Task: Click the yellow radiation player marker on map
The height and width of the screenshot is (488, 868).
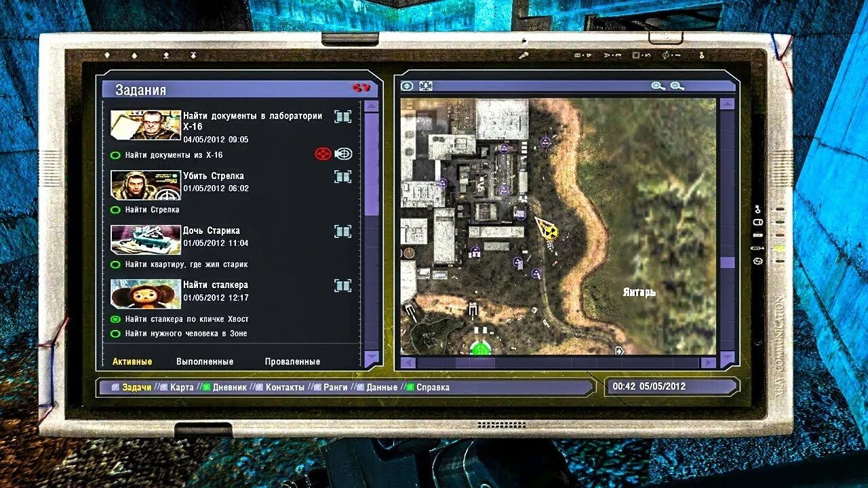Action: click(551, 232)
